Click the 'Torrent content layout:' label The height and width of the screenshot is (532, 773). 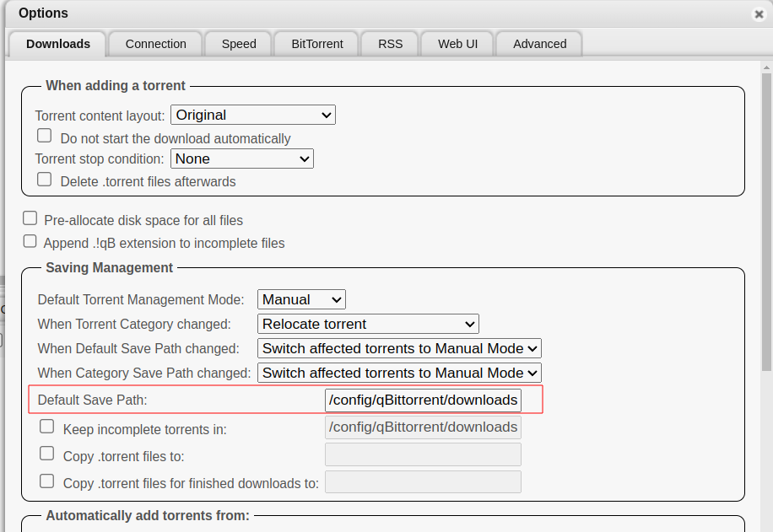[100, 116]
